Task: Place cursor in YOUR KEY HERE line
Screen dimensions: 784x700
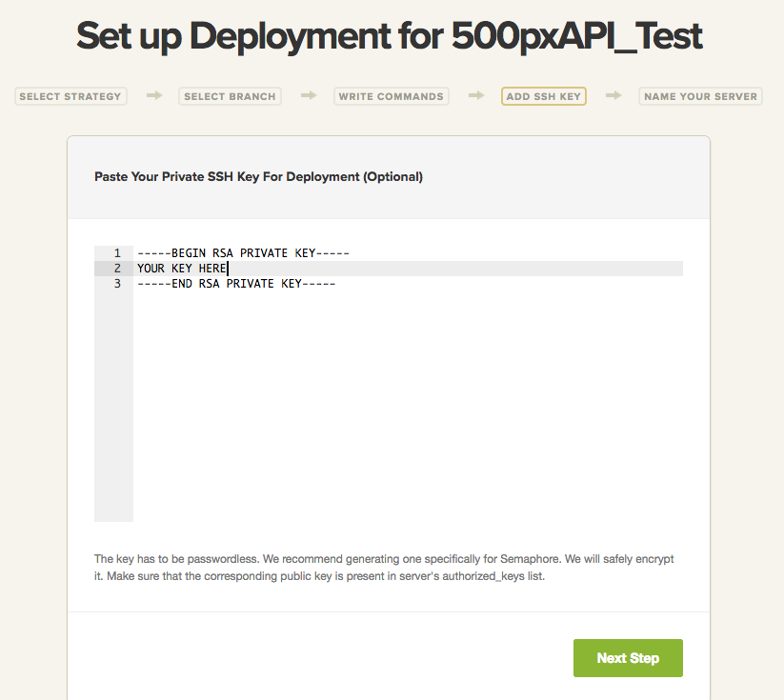Action: pos(183,269)
